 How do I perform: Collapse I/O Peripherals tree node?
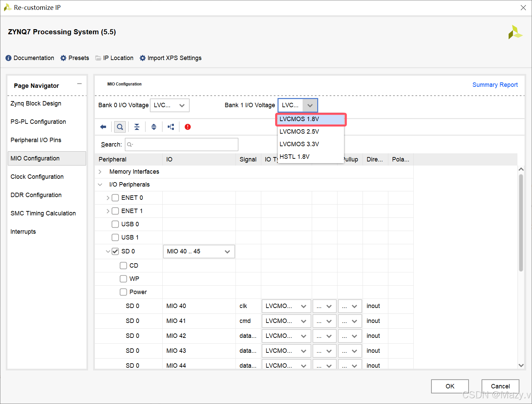(100, 185)
